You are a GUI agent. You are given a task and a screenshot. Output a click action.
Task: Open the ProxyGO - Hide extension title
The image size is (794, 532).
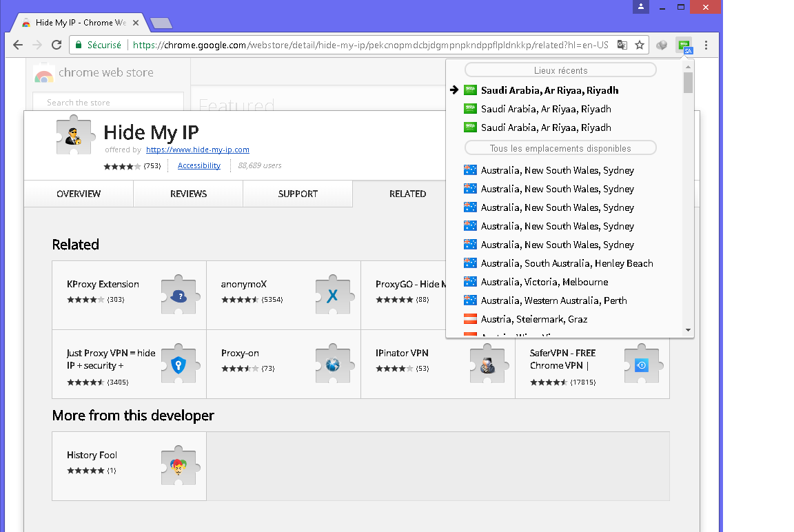coord(411,285)
